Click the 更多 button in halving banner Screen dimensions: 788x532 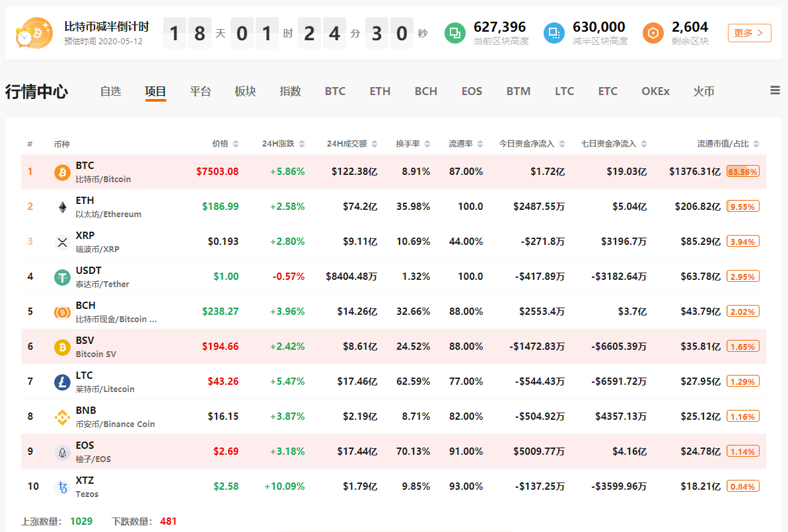tap(749, 33)
